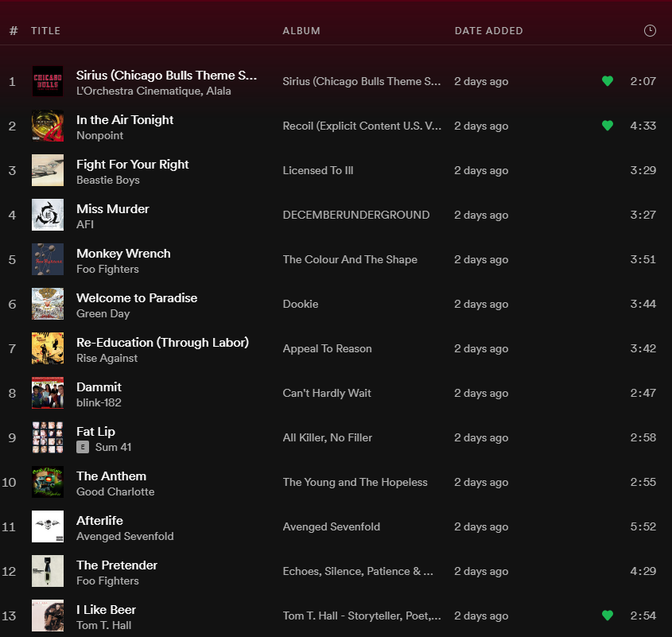This screenshot has width=672, height=637.
Task: Open Chicago Bulls album cover thumbnail
Action: click(48, 81)
